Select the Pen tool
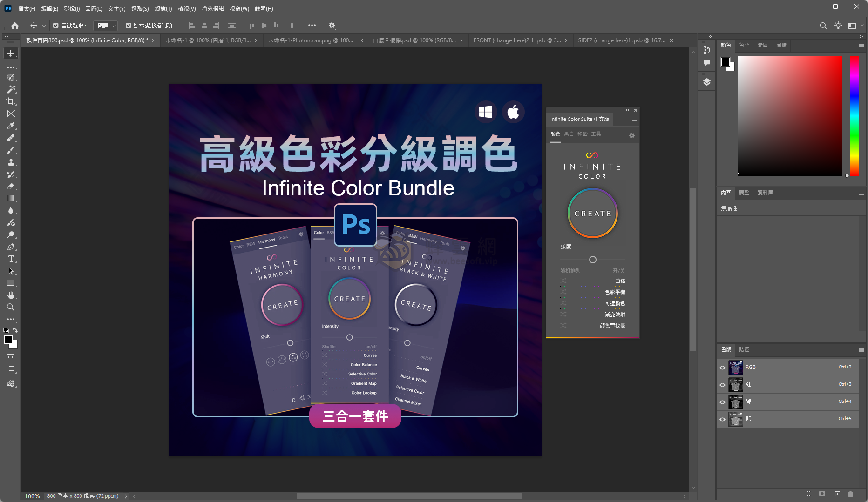 point(11,247)
